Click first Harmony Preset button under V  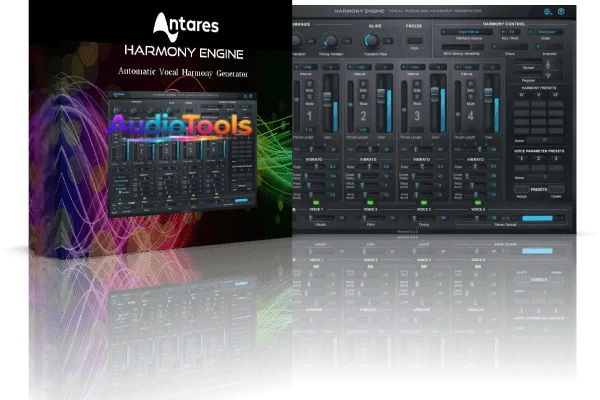point(539,104)
